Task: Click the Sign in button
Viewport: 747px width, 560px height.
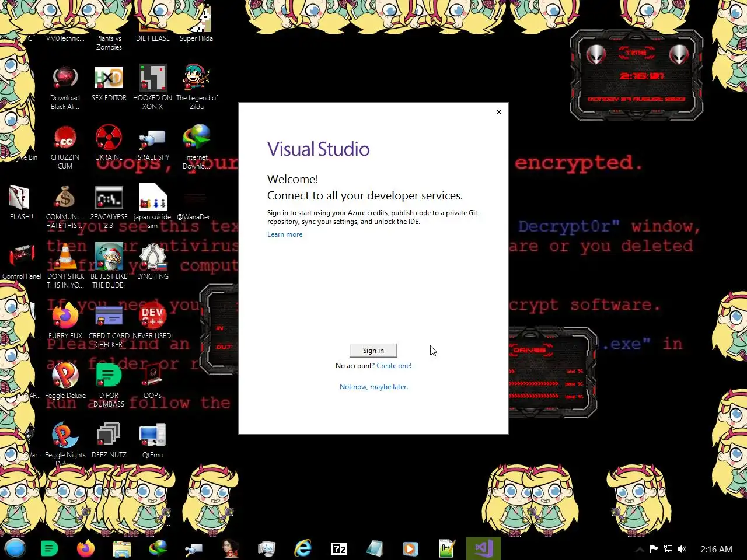Action: tap(373, 350)
